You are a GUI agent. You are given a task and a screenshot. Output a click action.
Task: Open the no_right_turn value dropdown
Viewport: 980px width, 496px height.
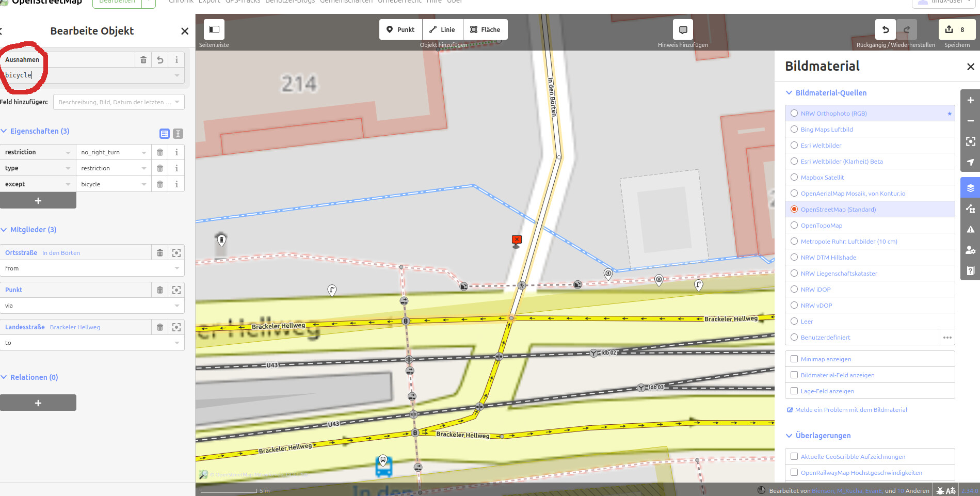tap(144, 152)
